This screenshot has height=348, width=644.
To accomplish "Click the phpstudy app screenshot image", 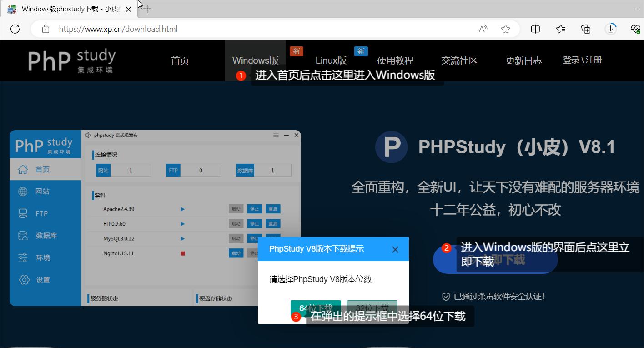I will [155, 218].
